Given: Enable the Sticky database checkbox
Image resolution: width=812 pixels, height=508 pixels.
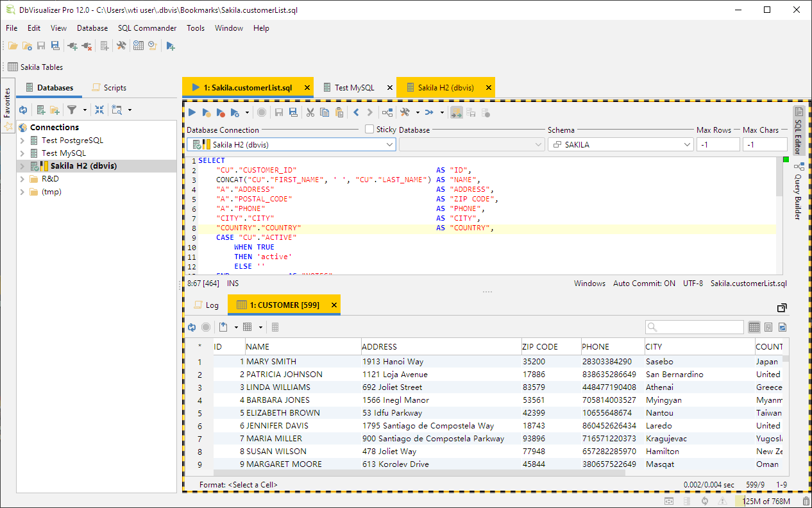Looking at the screenshot, I should (369, 129).
